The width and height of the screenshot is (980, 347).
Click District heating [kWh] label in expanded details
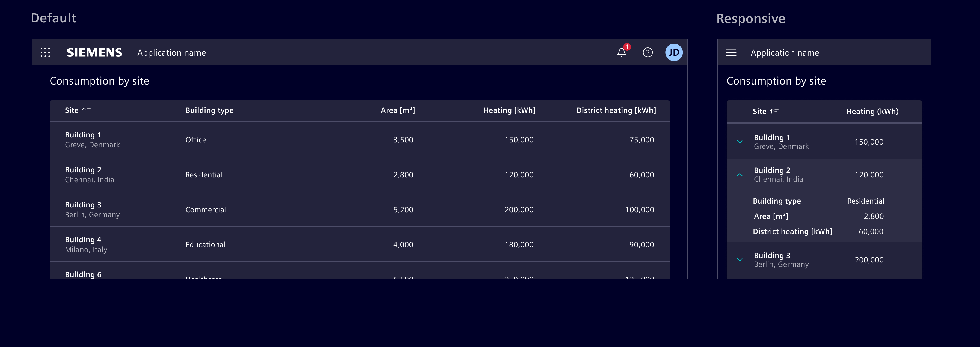pyautogui.click(x=792, y=231)
